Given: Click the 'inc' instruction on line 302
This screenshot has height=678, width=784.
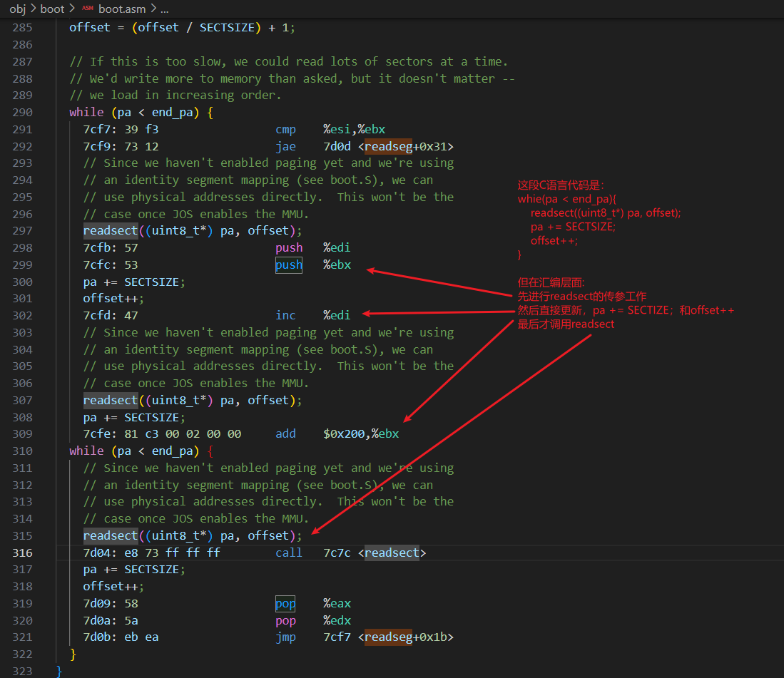Looking at the screenshot, I should [x=285, y=315].
